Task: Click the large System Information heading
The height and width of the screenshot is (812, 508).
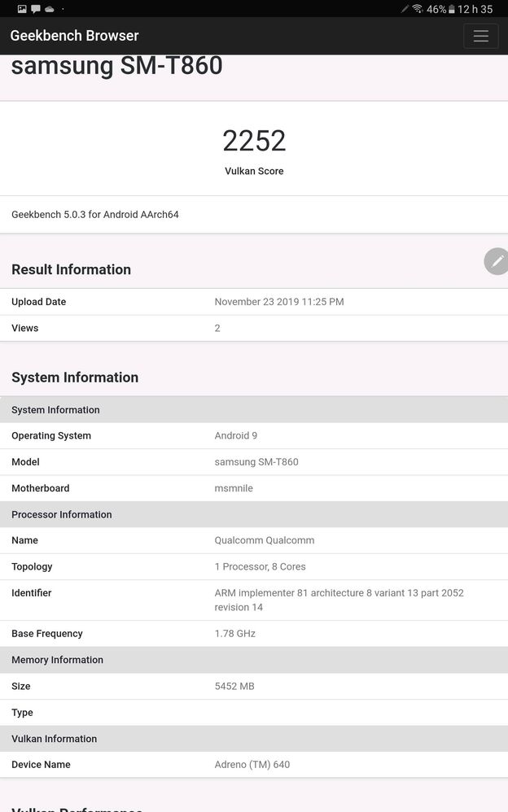Action: click(x=75, y=377)
